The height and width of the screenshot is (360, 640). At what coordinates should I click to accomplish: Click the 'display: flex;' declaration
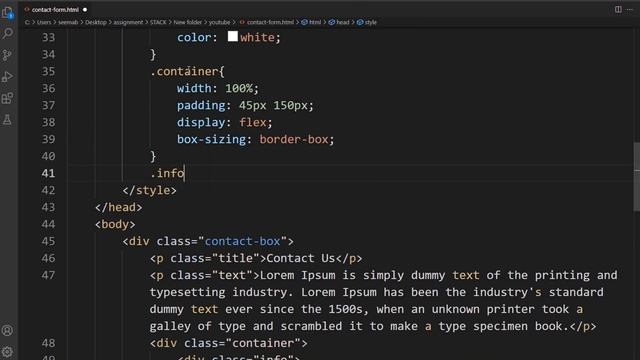click(x=224, y=122)
